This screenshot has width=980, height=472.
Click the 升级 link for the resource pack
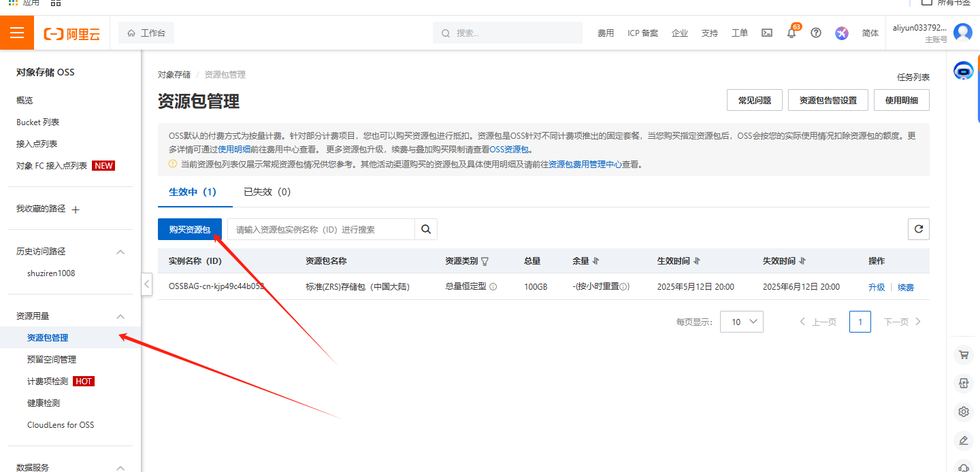(877, 287)
